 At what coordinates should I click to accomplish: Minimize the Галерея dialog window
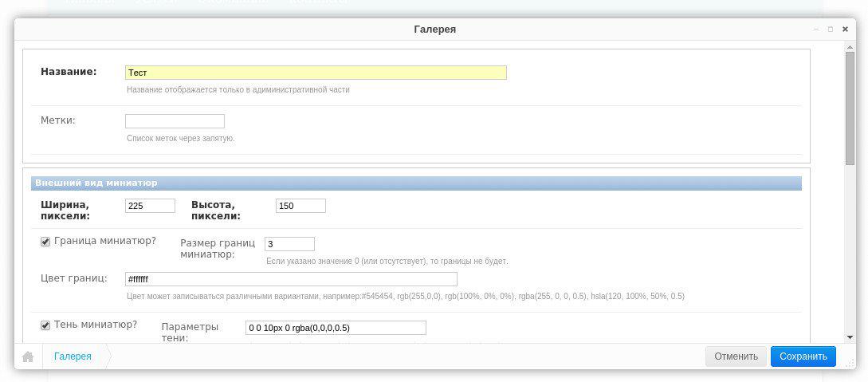pos(815,30)
